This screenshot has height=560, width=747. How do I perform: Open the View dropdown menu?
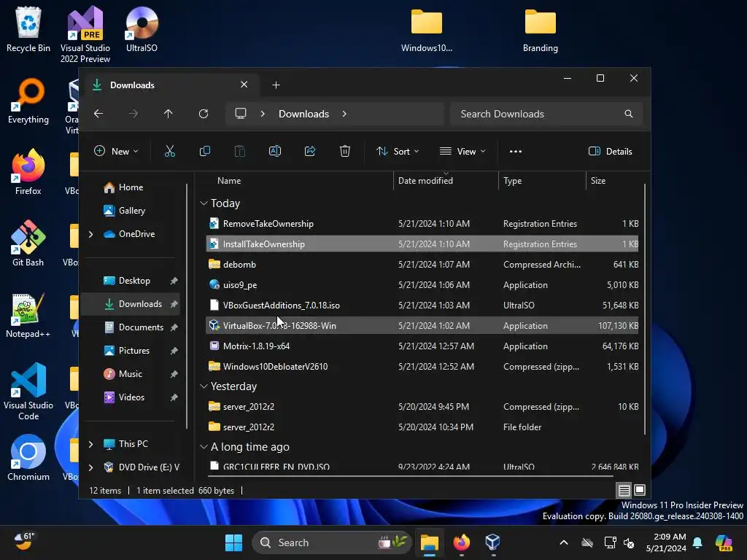point(462,152)
